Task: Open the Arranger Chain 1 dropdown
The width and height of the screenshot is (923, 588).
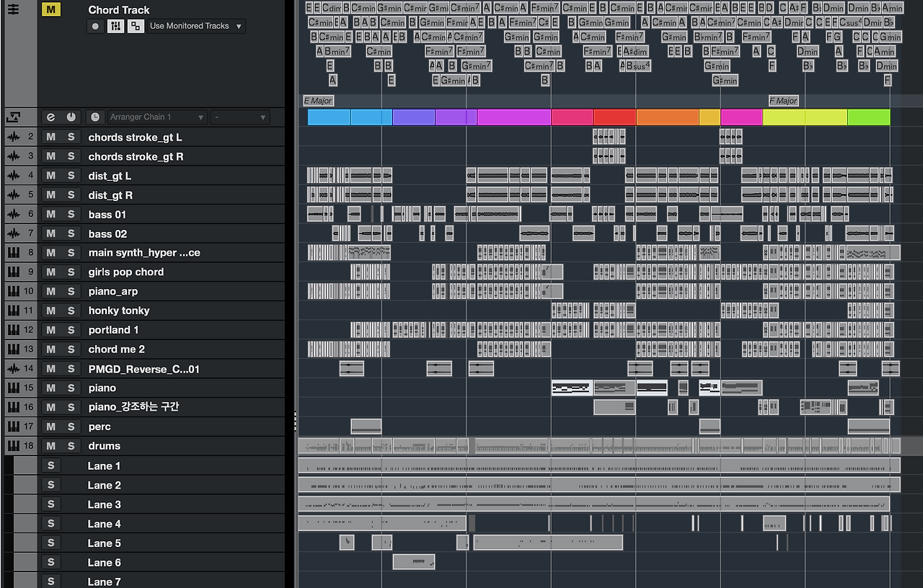Action: point(156,117)
